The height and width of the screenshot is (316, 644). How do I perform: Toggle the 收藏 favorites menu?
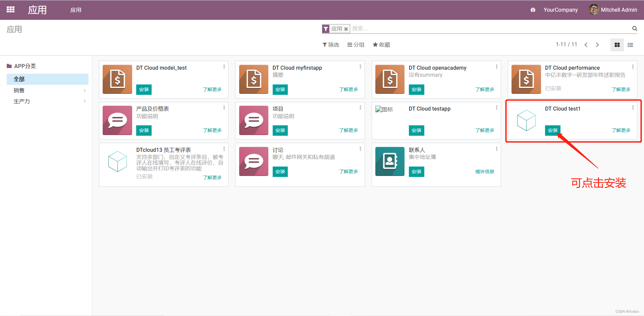(381, 45)
